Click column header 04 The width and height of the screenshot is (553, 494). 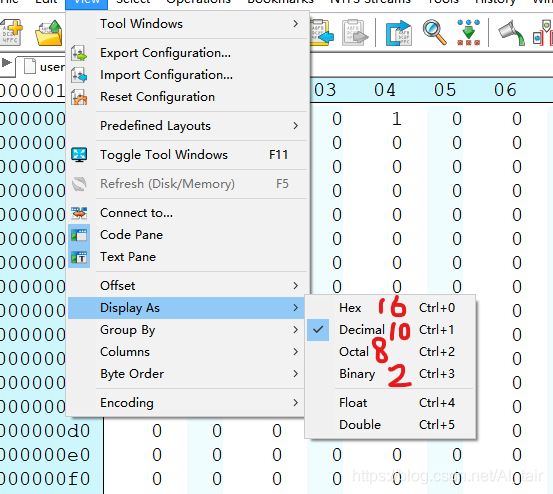[385, 90]
